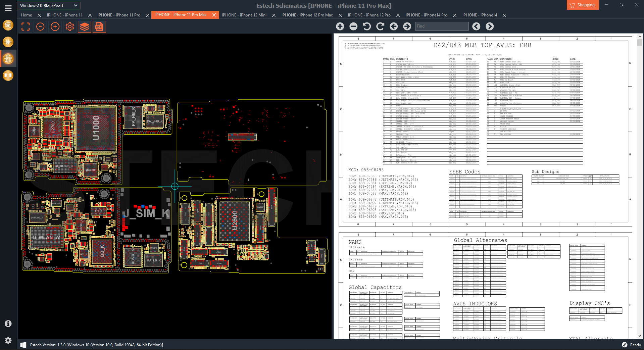644x350 pixels.
Task: Open the hamburger main menu
Action: point(8,8)
